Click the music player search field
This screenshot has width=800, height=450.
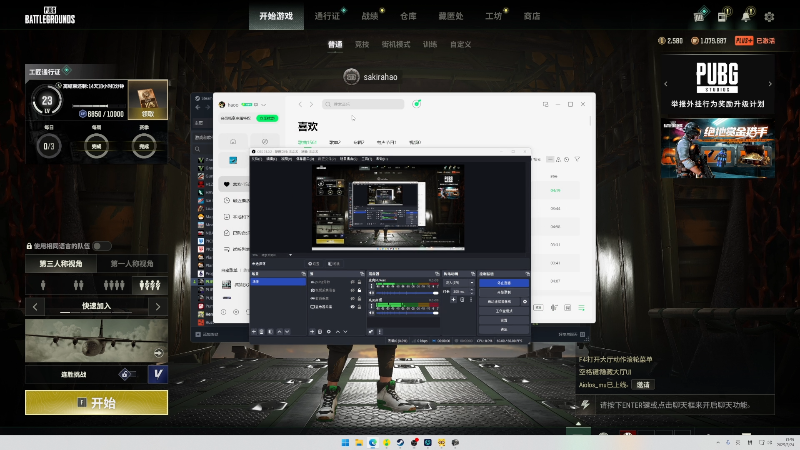[x=363, y=104]
